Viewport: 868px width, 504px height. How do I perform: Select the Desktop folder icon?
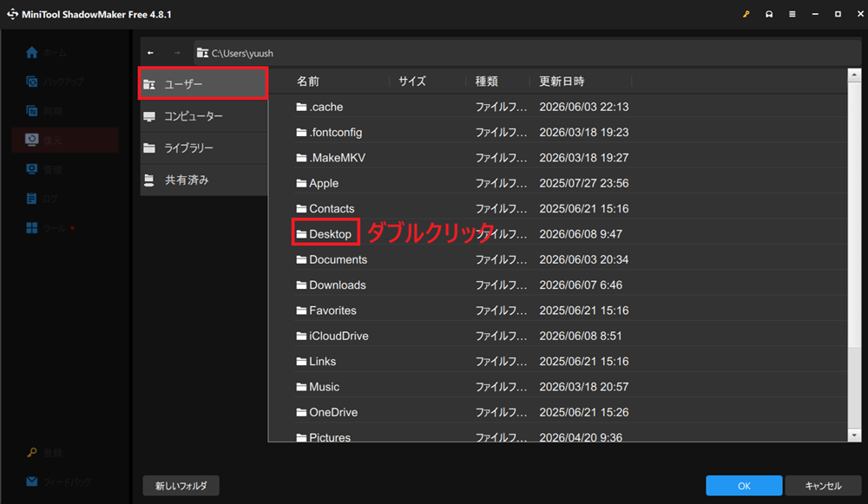pos(302,234)
